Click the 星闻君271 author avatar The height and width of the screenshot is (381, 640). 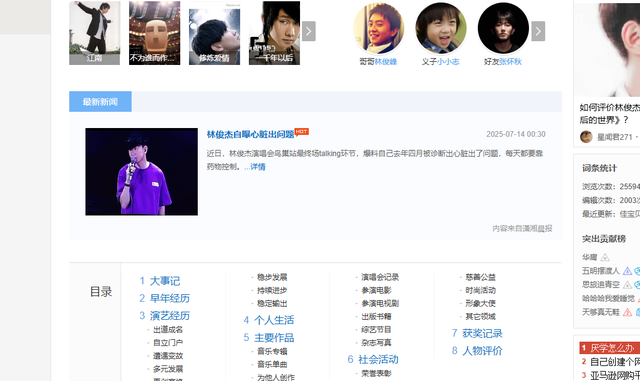586,137
